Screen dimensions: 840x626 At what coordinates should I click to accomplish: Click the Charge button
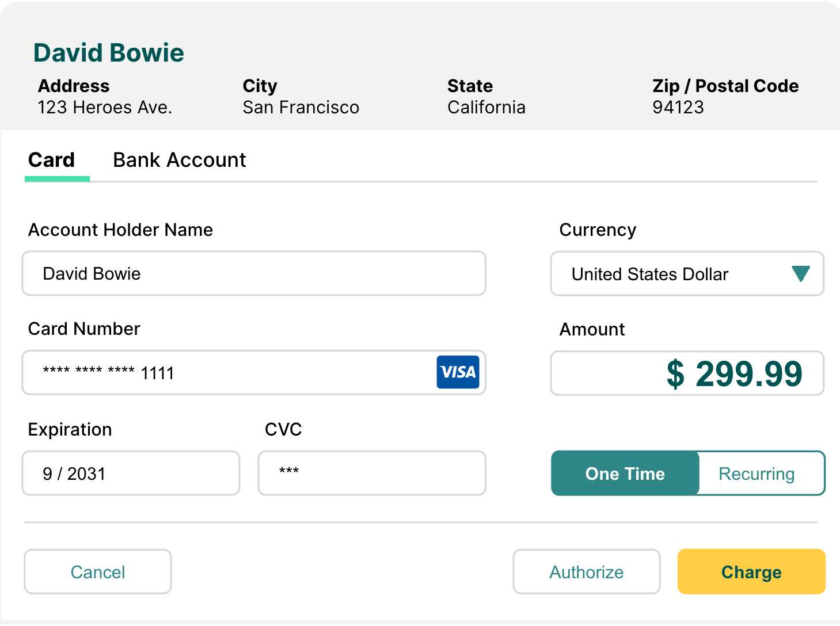click(x=751, y=571)
